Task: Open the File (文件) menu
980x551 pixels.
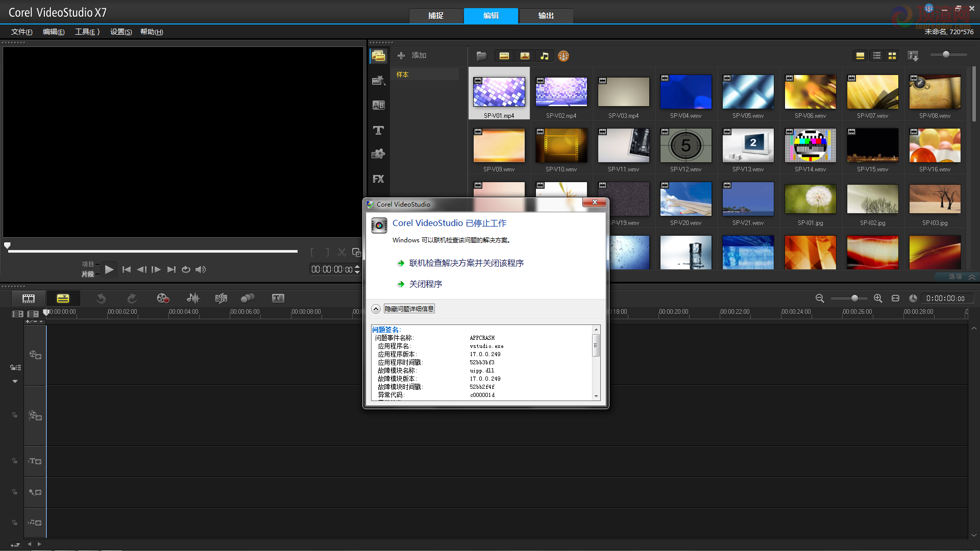Action: (22, 32)
